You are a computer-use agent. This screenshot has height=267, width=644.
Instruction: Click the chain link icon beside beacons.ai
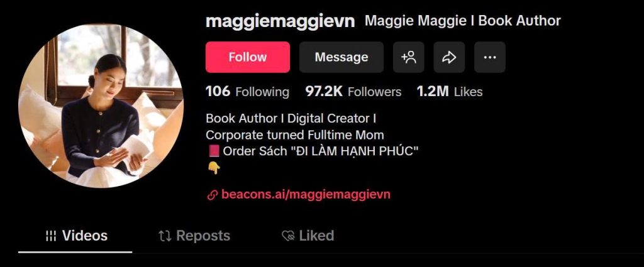coord(212,195)
